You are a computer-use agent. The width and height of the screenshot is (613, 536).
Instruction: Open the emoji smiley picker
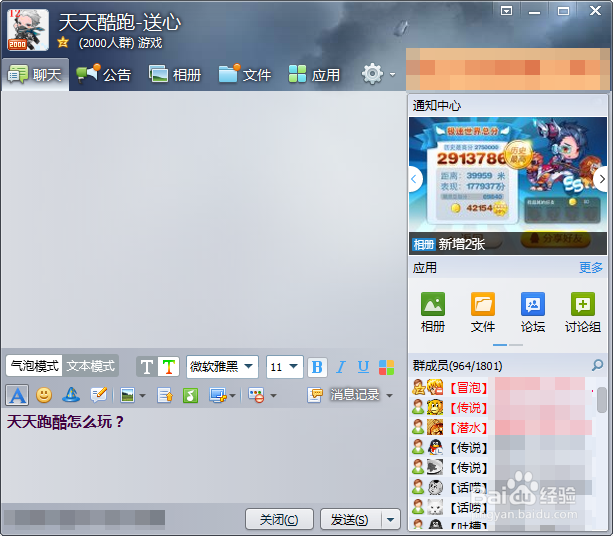tap(44, 395)
